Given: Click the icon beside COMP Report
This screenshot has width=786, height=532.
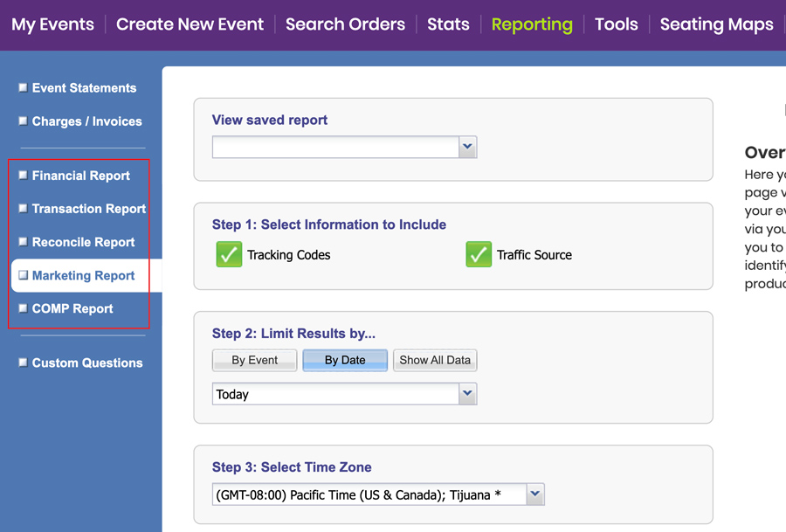Looking at the screenshot, I should tap(22, 308).
